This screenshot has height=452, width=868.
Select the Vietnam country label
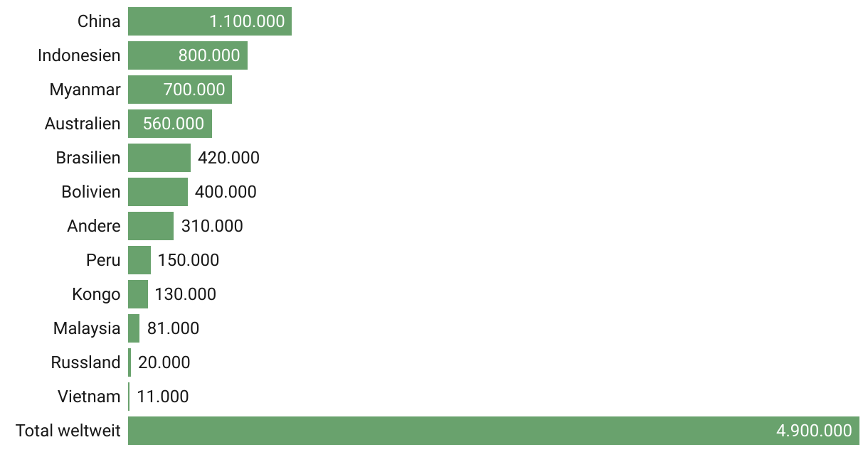89,397
